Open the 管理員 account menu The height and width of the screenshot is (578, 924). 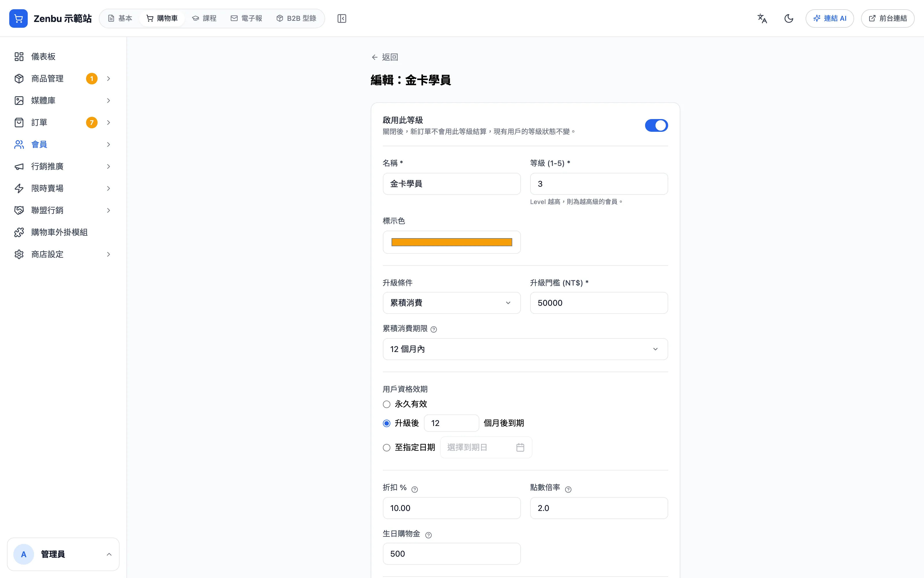click(x=64, y=554)
